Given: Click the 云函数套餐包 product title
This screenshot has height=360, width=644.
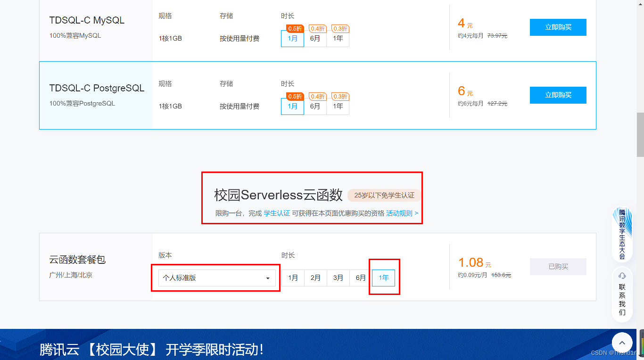Looking at the screenshot, I should click(x=77, y=260).
